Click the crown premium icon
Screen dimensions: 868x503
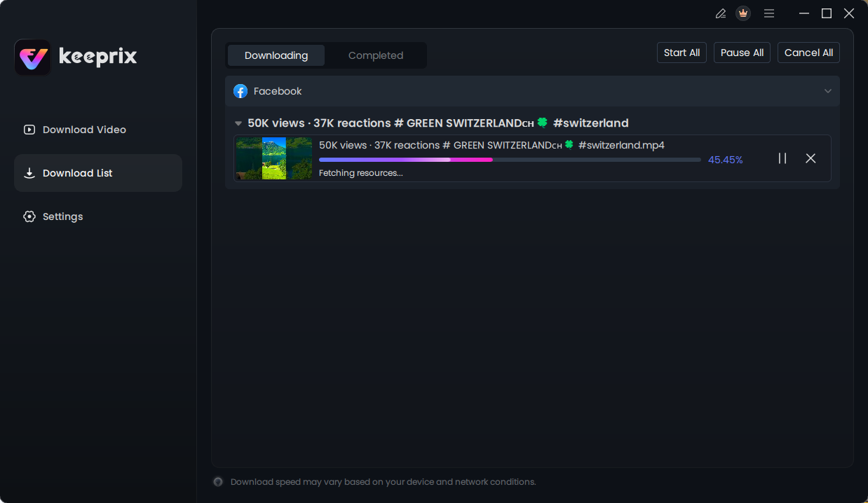click(743, 13)
